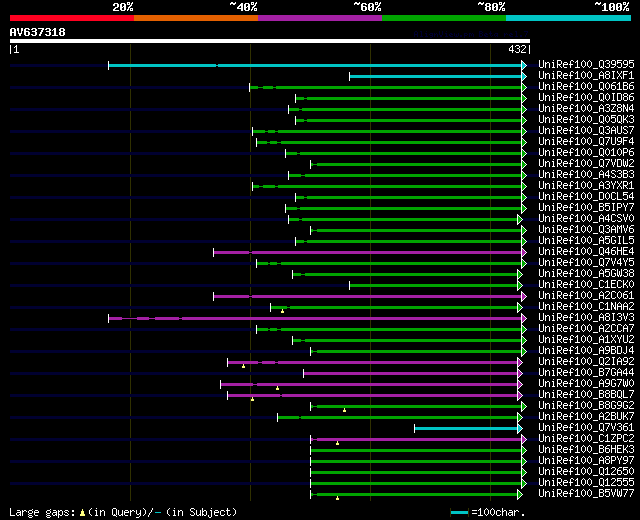Click the UniRef100_A4CSV0 label

coord(586,219)
